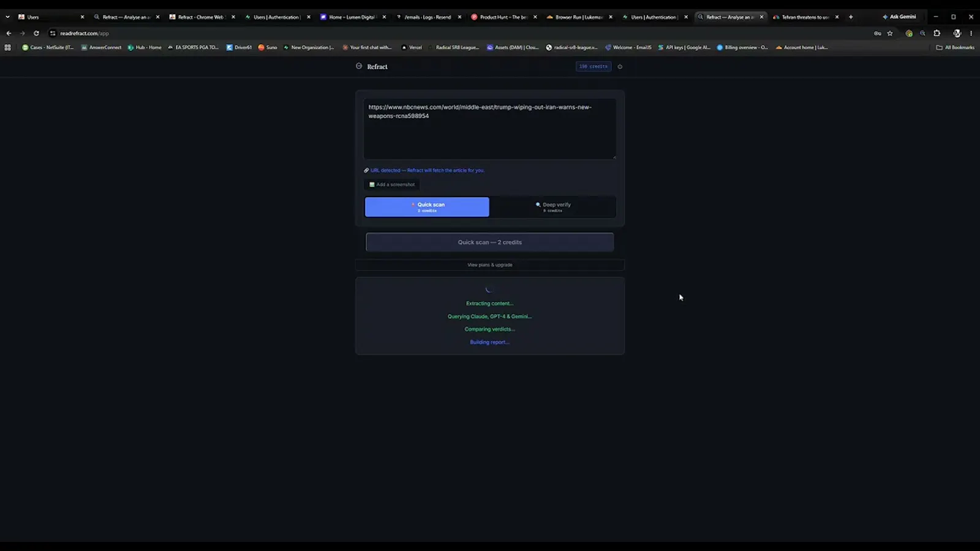The width and height of the screenshot is (980, 551).
Task: Click the 198 credits badge
Action: (x=594, y=66)
